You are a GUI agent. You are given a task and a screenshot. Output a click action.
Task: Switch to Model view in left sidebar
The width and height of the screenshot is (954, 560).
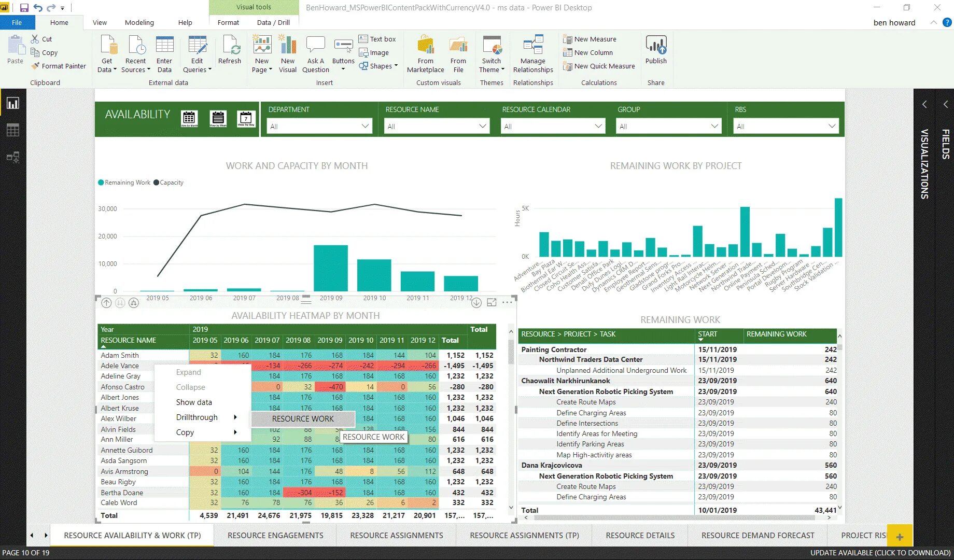pos(13,157)
